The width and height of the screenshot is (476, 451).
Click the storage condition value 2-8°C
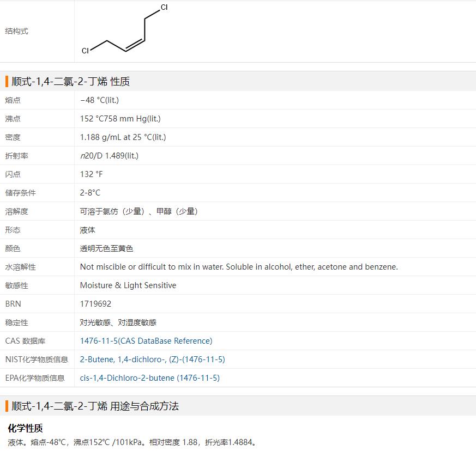pyautogui.click(x=90, y=193)
